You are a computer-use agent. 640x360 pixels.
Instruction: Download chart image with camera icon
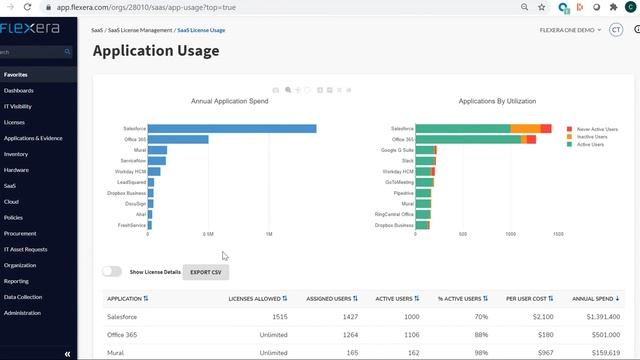276,90
